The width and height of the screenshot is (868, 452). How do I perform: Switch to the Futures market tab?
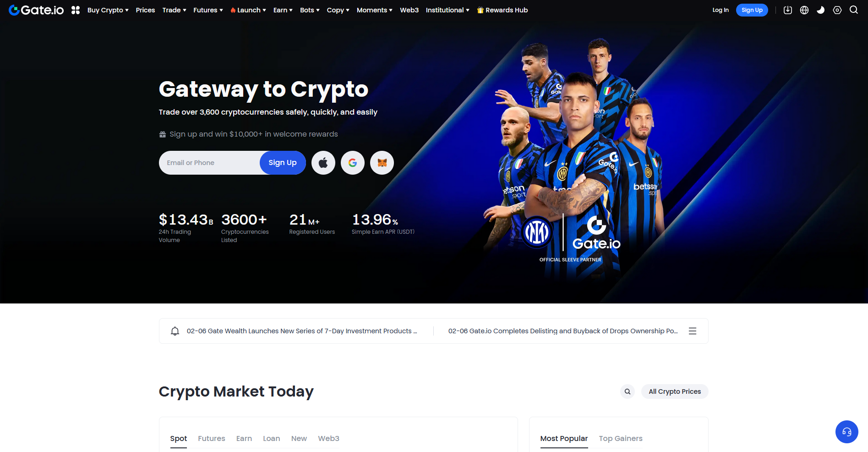click(212, 438)
